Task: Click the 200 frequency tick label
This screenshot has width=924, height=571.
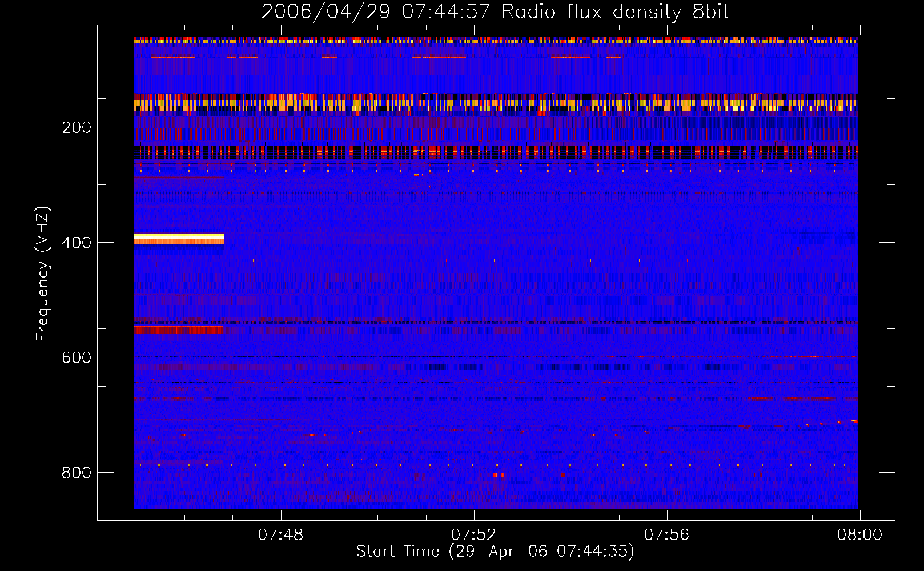Action: 77,127
